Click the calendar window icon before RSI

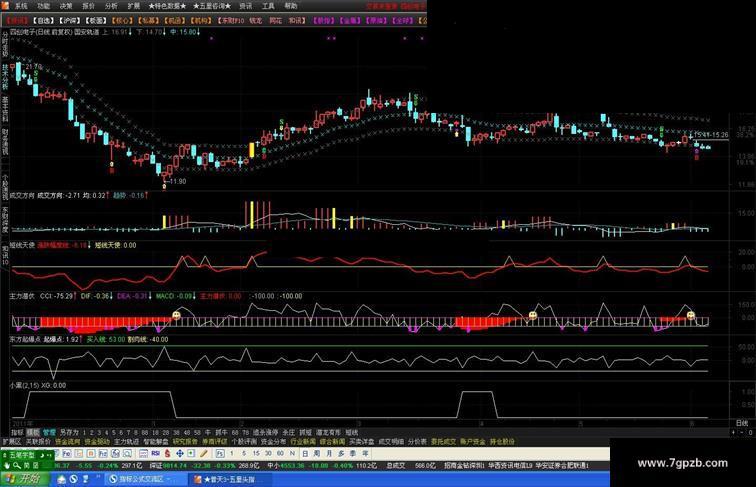pyautogui.click(x=144, y=453)
